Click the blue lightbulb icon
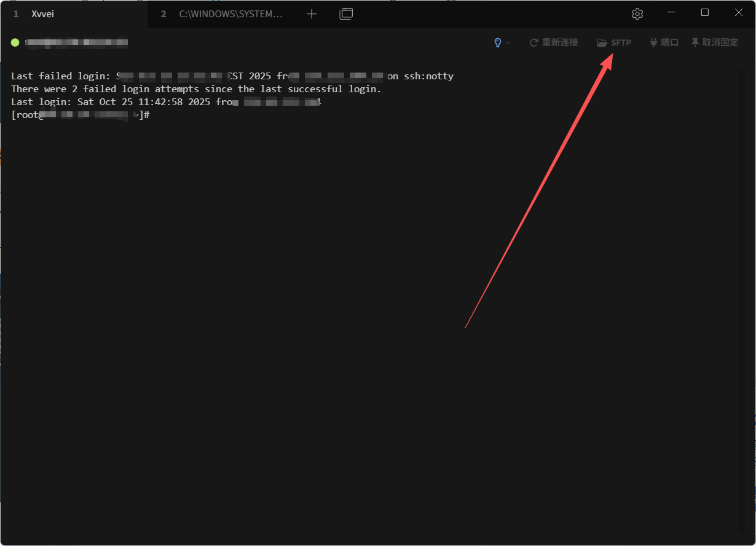This screenshot has height=546, width=756. pos(498,42)
